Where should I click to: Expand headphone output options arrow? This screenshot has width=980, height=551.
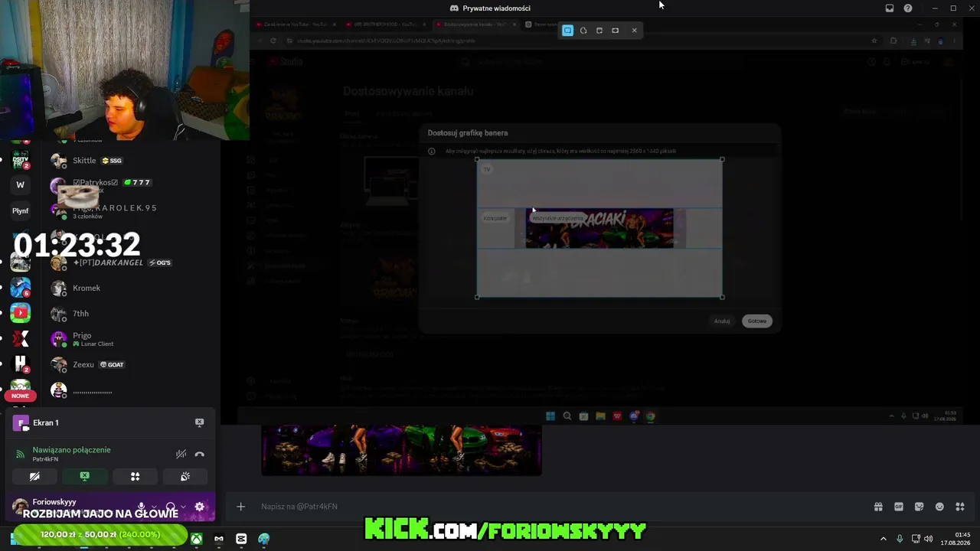point(183,507)
